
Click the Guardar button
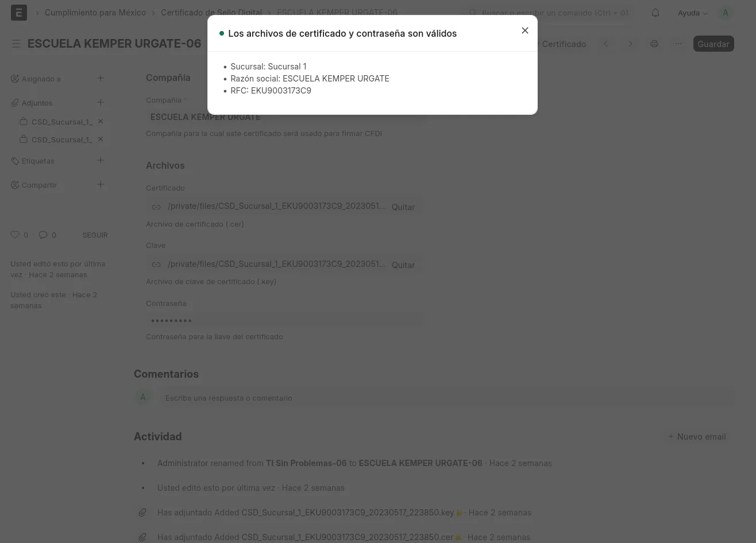(713, 44)
